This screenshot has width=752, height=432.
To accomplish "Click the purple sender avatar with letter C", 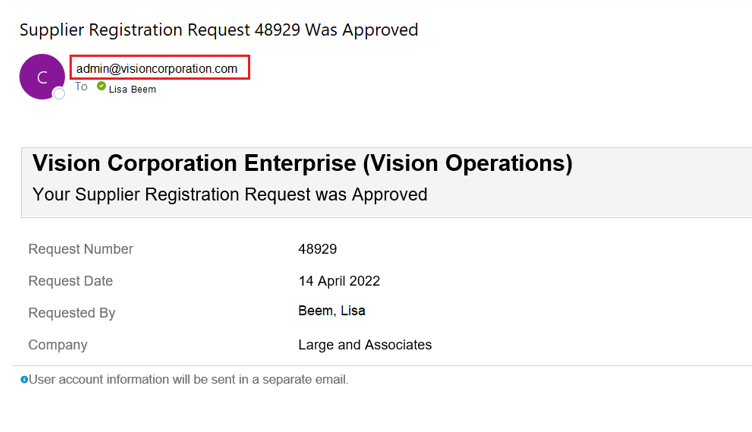I will point(41,76).
